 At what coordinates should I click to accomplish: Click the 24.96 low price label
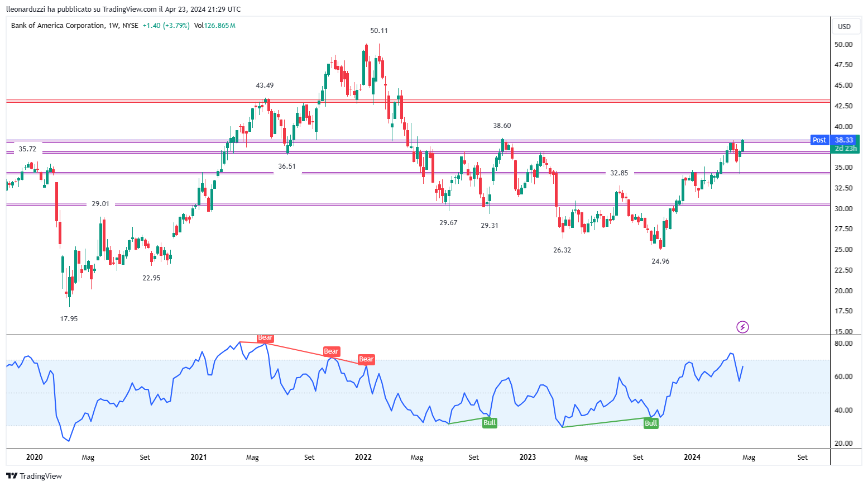click(x=660, y=261)
